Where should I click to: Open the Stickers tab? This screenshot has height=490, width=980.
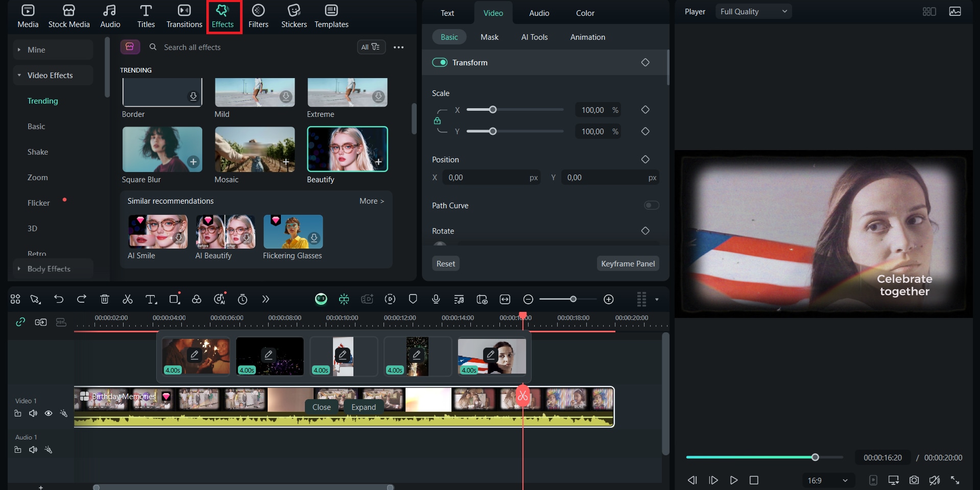click(x=294, y=16)
